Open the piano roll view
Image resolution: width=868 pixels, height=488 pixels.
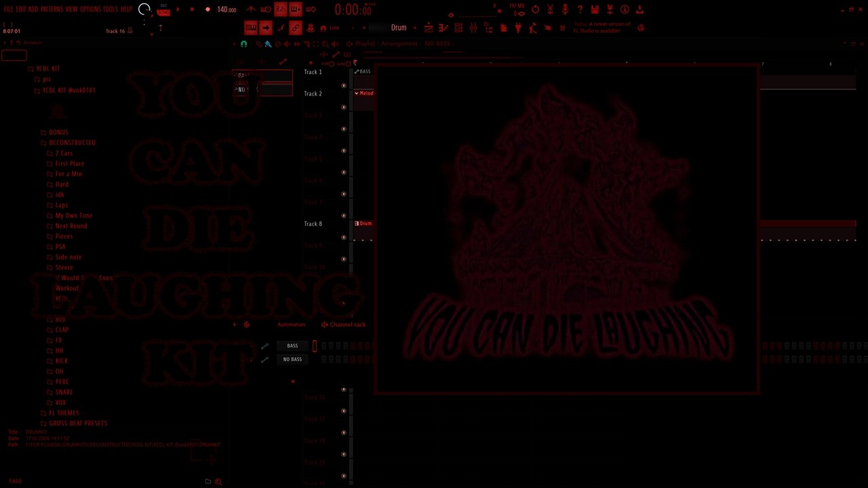443,28
